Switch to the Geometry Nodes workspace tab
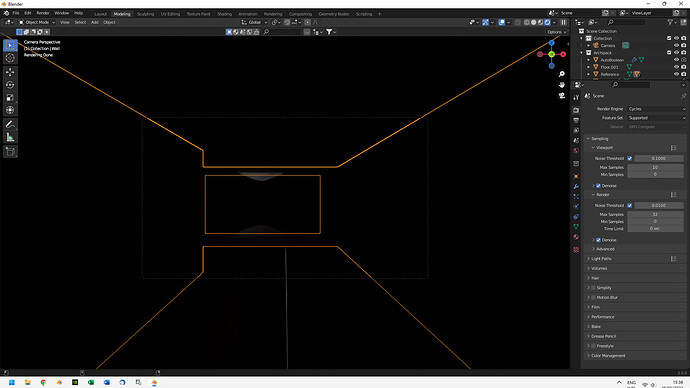Screen dimensions: 690x388 coord(334,14)
